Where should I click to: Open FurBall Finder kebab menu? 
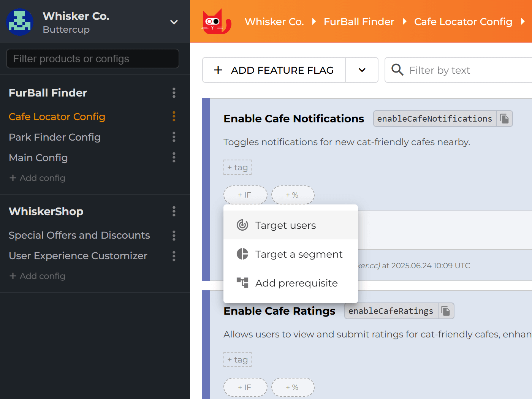pyautogui.click(x=174, y=93)
